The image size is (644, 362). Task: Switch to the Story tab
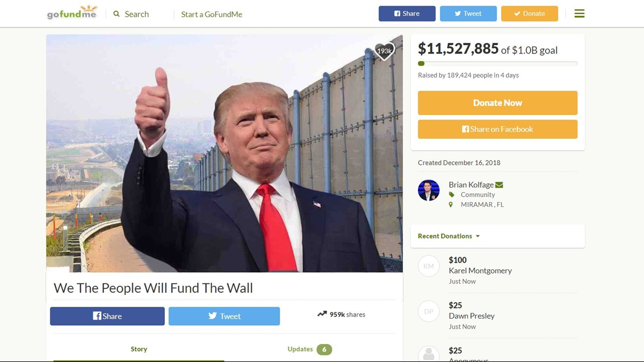pos(139,349)
